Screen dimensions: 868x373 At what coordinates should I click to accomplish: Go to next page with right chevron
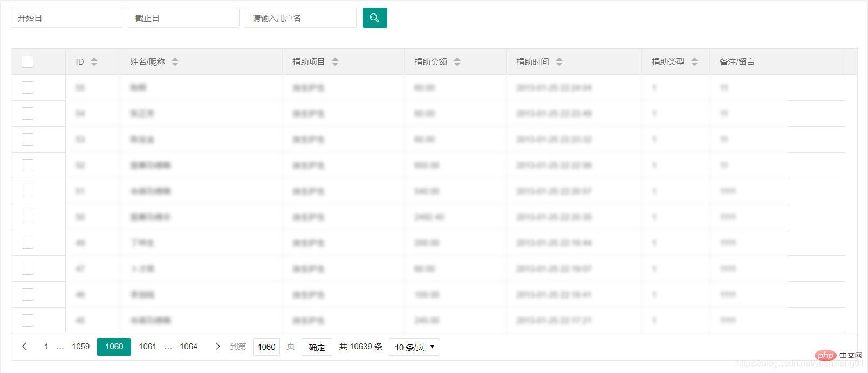[217, 347]
